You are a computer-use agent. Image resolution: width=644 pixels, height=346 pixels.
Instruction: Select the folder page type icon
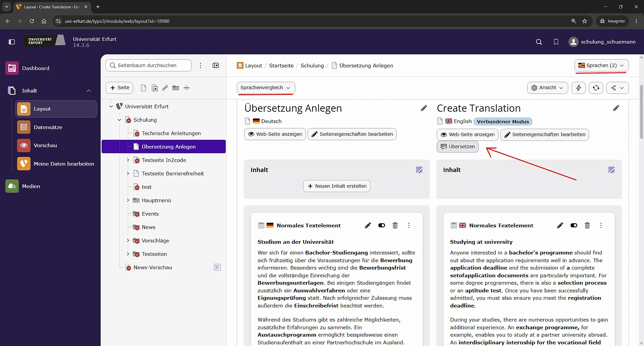point(176,88)
